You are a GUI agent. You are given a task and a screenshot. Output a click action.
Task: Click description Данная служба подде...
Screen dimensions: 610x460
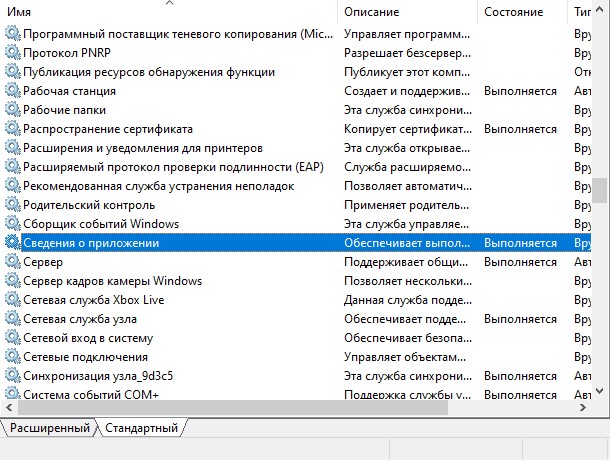[408, 300]
